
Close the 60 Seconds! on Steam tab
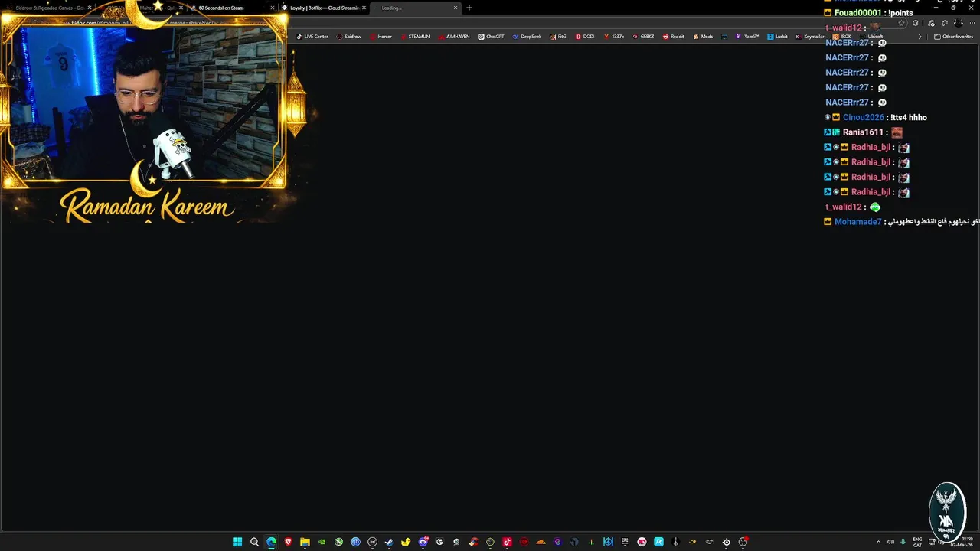click(x=272, y=8)
